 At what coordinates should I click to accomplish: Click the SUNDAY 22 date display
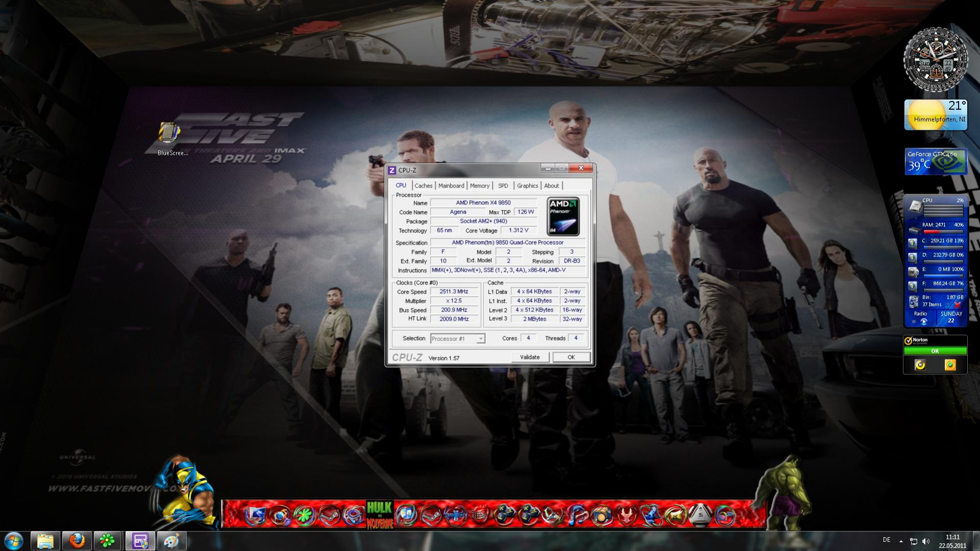(951, 317)
